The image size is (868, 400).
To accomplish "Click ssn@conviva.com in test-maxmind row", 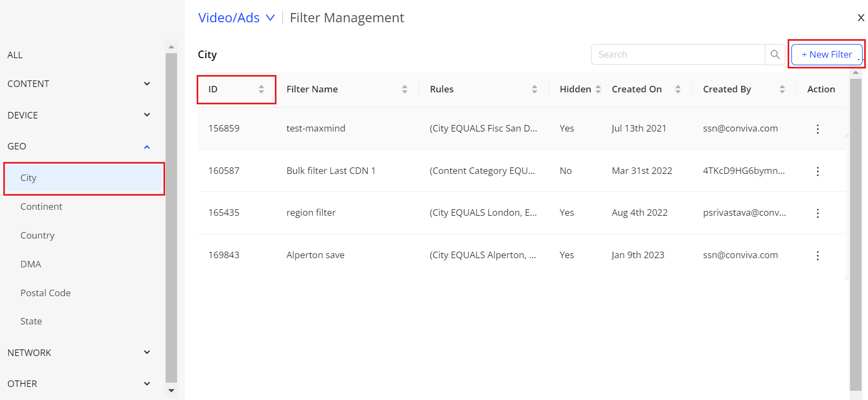I will click(x=740, y=128).
